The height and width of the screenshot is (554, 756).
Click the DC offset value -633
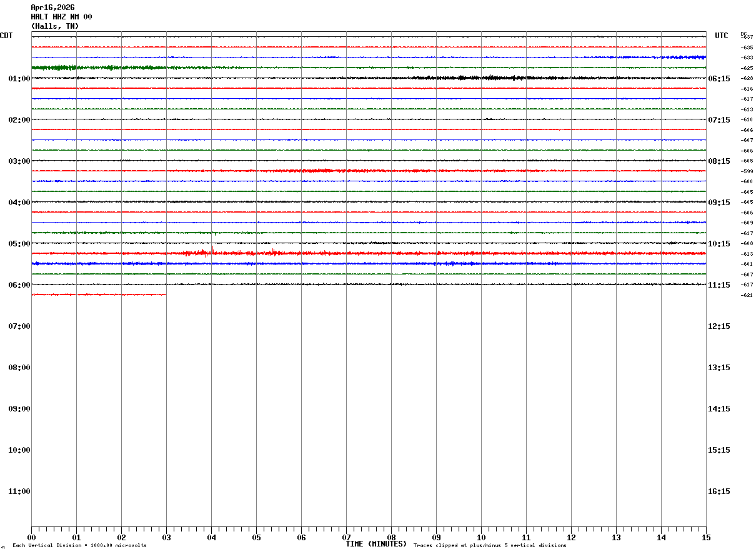pyautogui.click(x=747, y=58)
